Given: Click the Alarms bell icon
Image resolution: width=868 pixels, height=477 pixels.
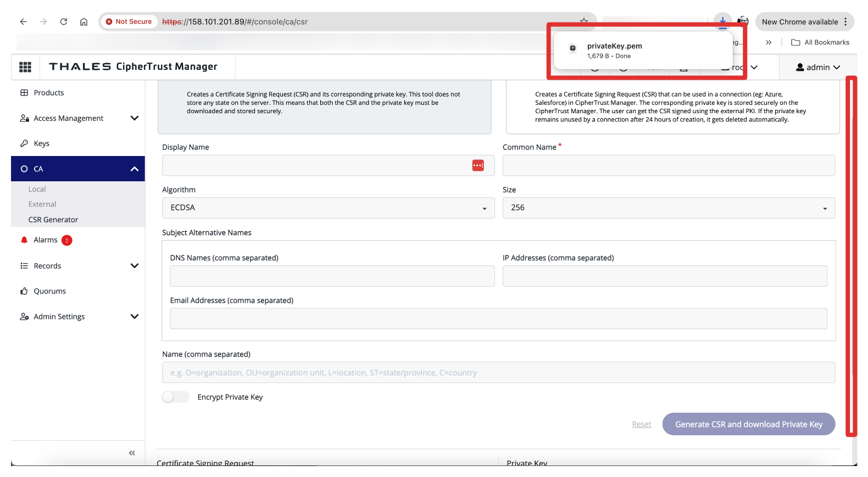Looking at the screenshot, I should click(24, 240).
